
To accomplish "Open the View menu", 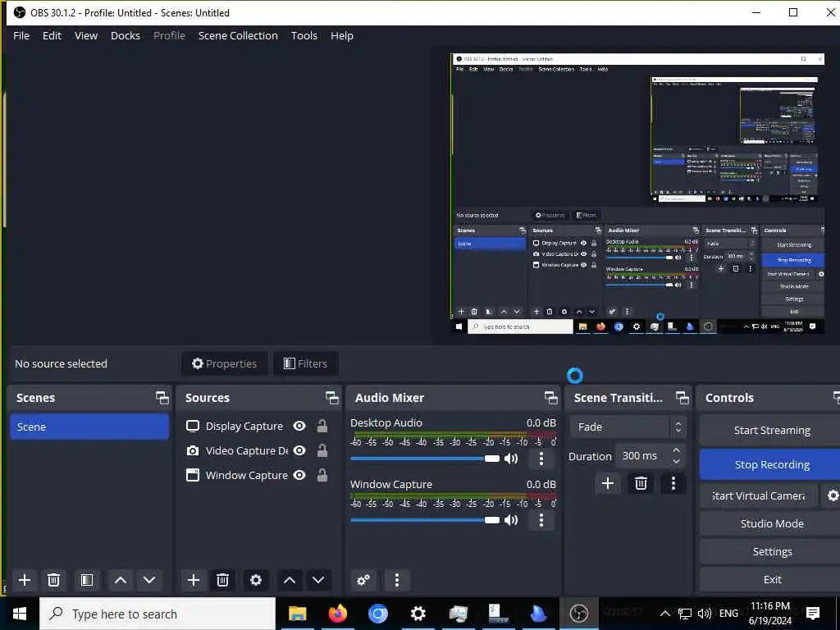I will pos(85,35).
